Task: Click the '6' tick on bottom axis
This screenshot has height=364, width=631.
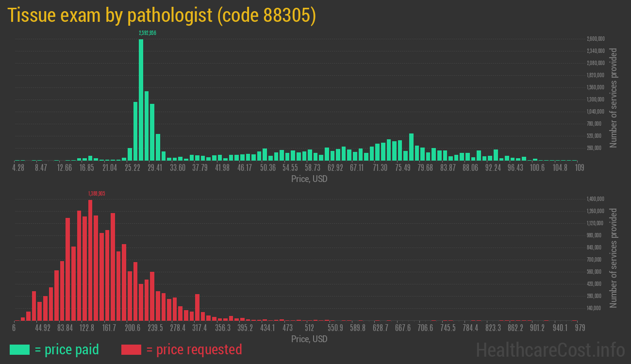Action: point(14,328)
